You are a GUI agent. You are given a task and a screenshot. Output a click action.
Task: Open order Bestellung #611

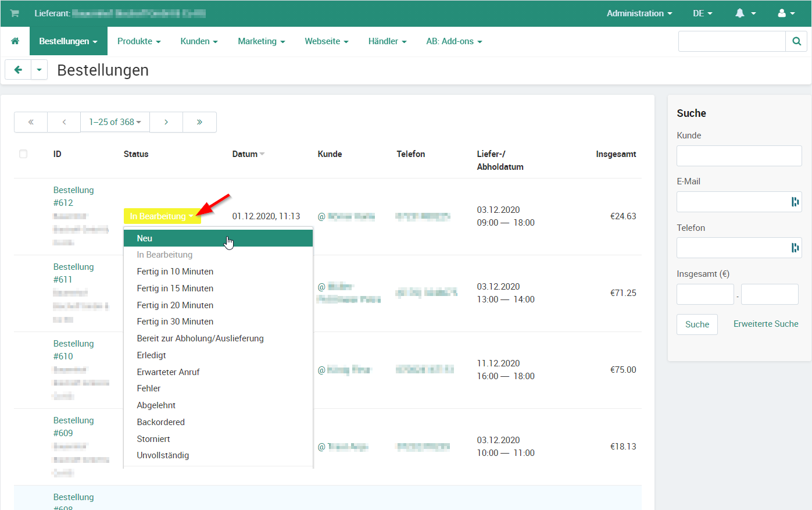pos(73,273)
